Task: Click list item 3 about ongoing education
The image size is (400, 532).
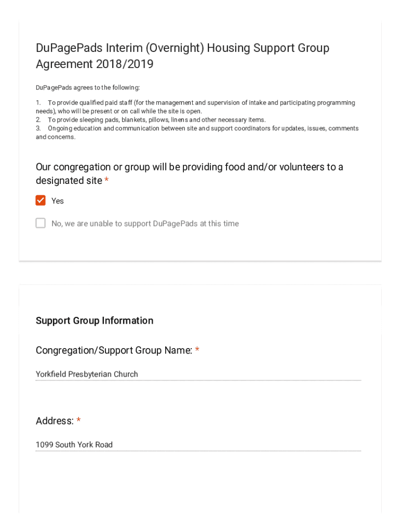Action: pyautogui.click(x=197, y=132)
